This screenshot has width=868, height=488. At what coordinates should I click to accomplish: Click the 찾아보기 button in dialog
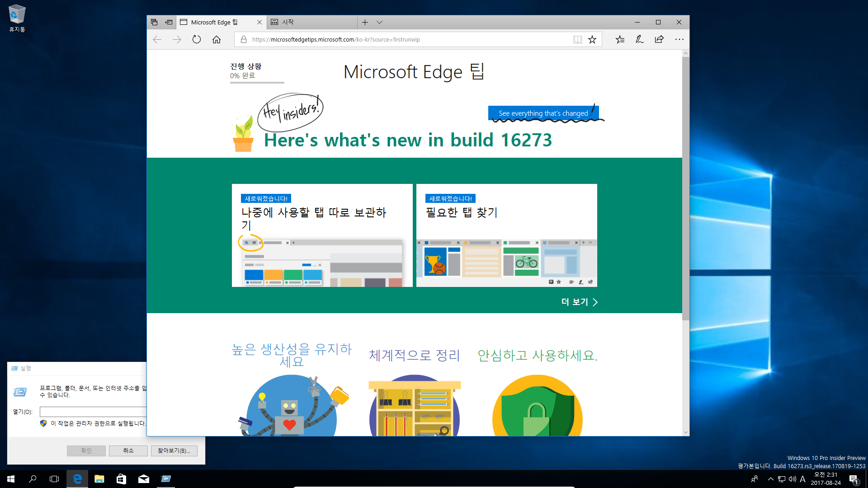pos(175,450)
